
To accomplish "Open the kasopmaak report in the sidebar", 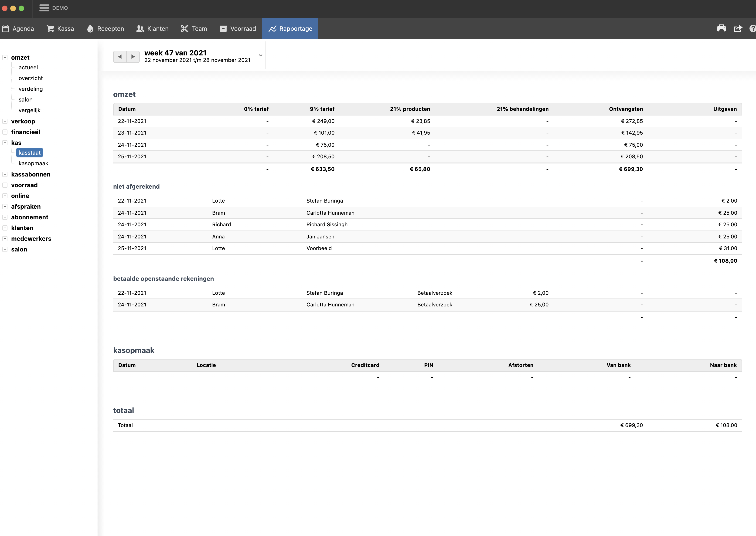I will pos(33,163).
